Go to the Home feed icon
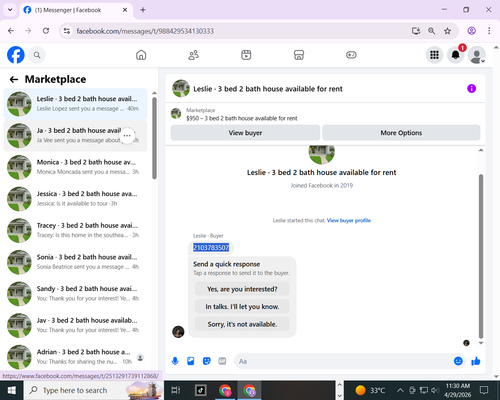This screenshot has width=500, height=400. pyautogui.click(x=141, y=55)
